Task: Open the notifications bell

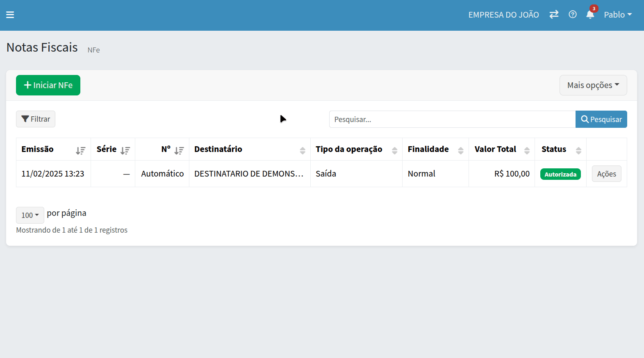Action: point(590,15)
